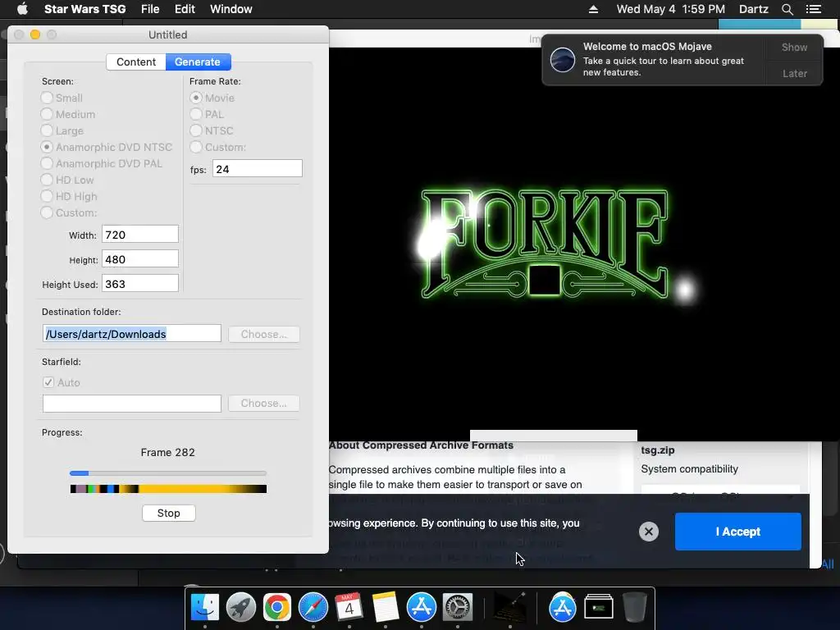Select Medium screen size radio

point(47,115)
